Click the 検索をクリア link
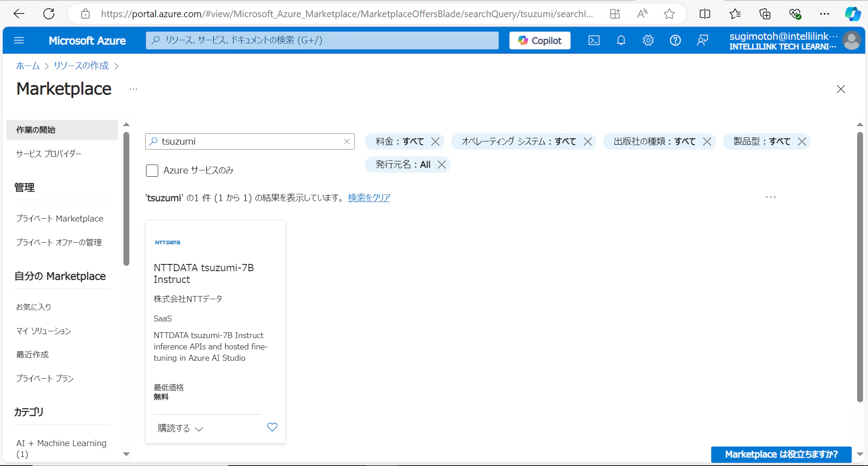Viewport: 868px width, 466px height. coord(368,198)
